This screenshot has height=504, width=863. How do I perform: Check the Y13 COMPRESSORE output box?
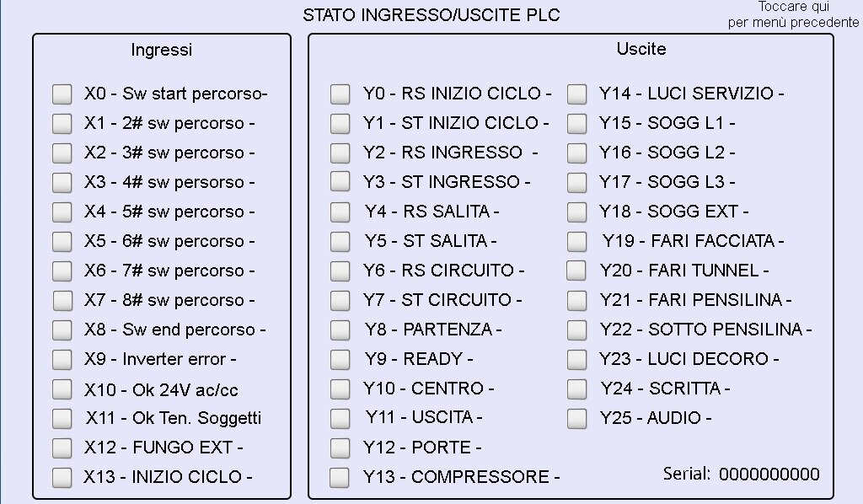[x=340, y=477]
